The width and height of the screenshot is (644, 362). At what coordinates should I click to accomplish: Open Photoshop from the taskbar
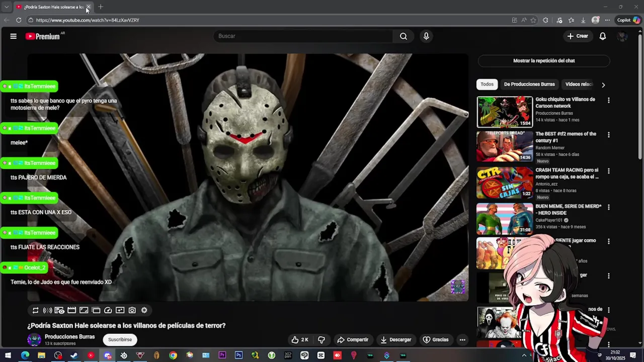238,355
